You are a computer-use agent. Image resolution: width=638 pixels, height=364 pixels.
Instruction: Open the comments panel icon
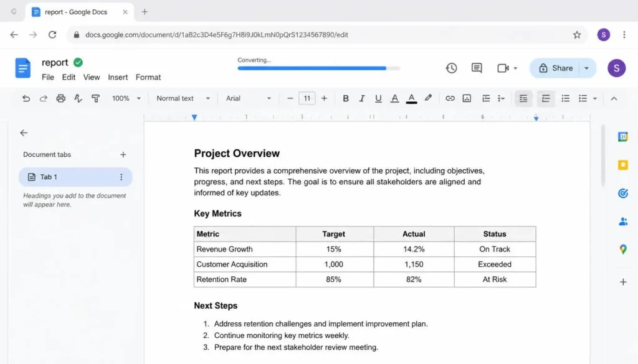(477, 68)
